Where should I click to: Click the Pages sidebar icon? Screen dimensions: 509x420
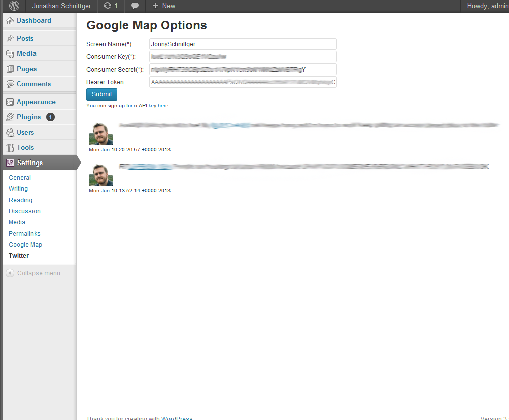point(10,69)
